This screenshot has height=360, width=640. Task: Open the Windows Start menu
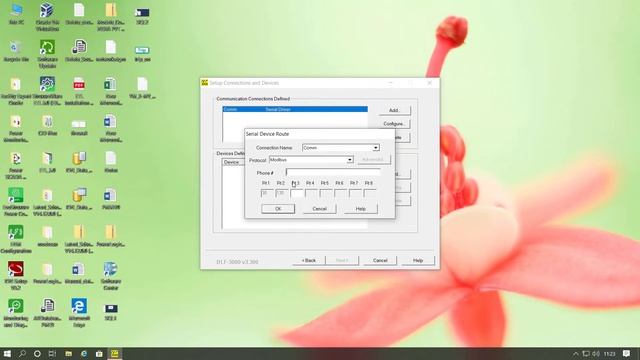pos(7,353)
